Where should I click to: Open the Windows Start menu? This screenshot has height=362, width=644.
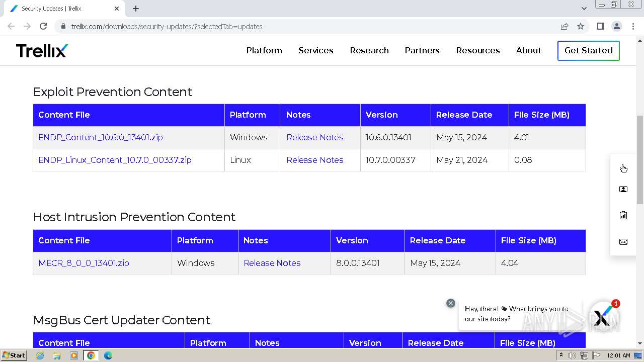click(x=14, y=355)
